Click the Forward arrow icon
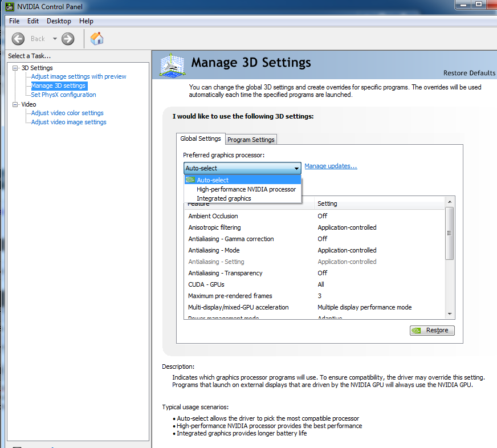The width and height of the screenshot is (497, 448). [68, 39]
